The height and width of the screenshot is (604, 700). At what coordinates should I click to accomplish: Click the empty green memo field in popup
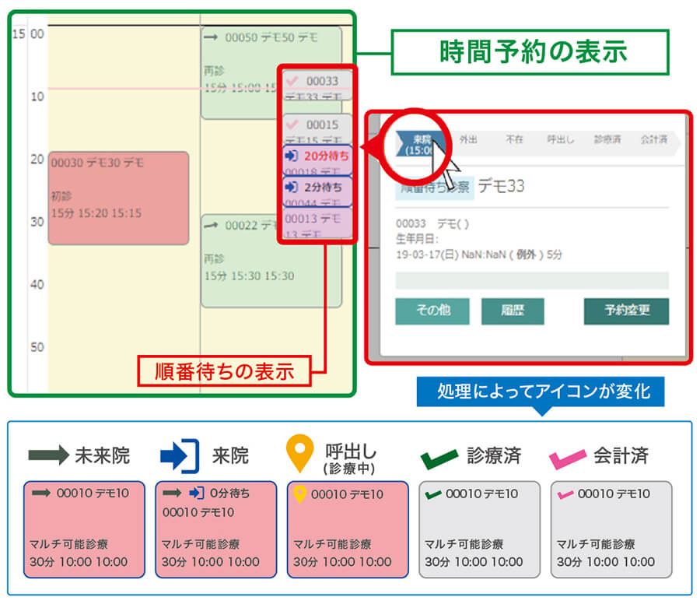tap(532, 280)
